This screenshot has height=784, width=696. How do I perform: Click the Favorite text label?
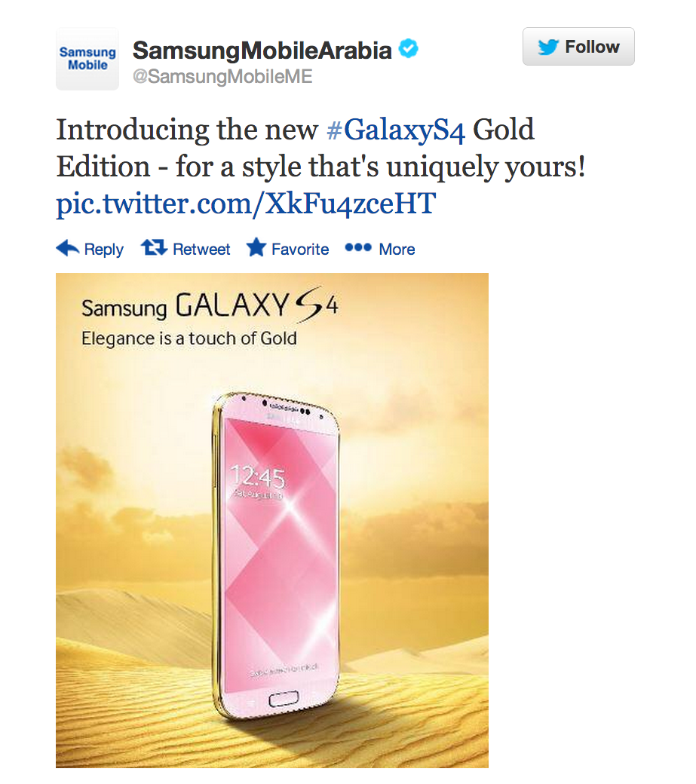tap(300, 249)
